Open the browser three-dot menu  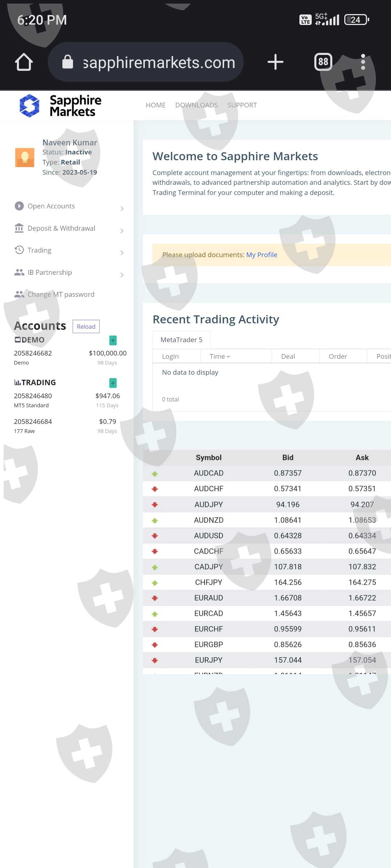tap(363, 62)
